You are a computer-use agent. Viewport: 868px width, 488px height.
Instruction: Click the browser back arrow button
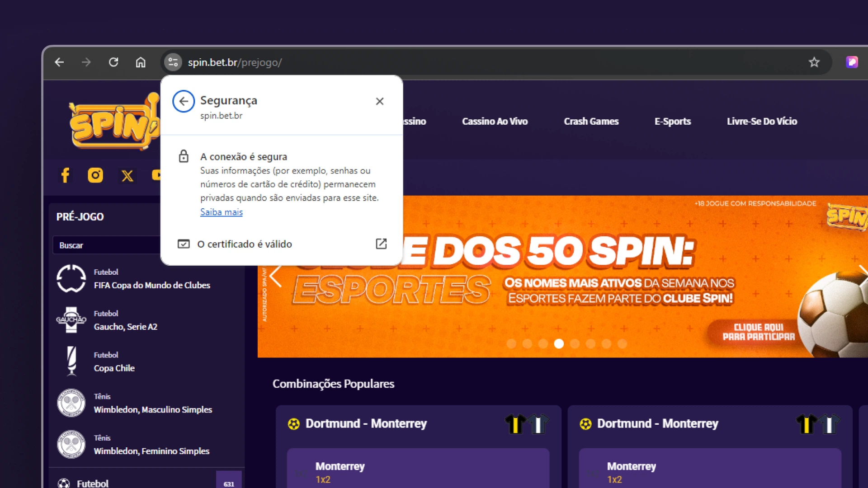point(59,62)
